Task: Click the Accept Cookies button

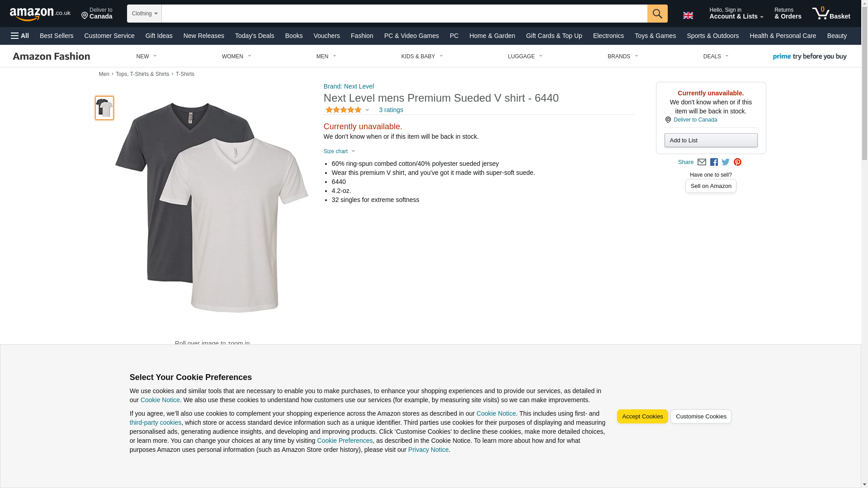Action: [x=642, y=417]
